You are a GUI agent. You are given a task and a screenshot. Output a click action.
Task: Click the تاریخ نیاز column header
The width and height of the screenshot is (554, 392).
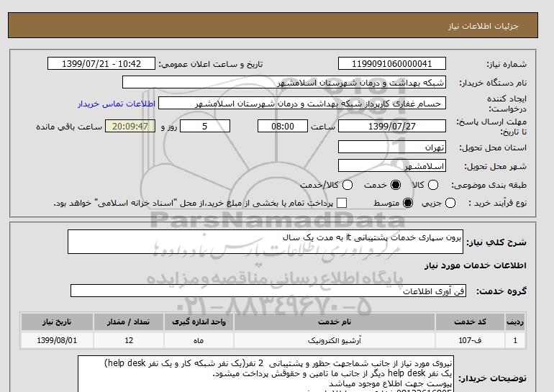57,322
